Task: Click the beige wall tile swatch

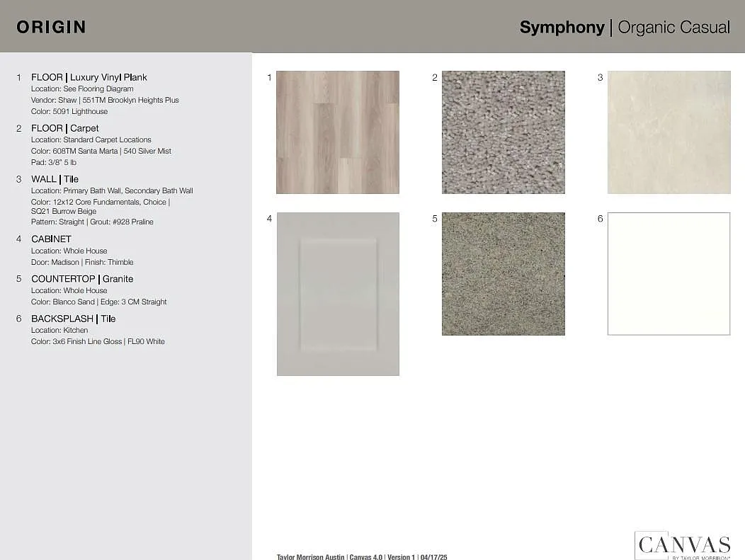Action: (x=669, y=132)
